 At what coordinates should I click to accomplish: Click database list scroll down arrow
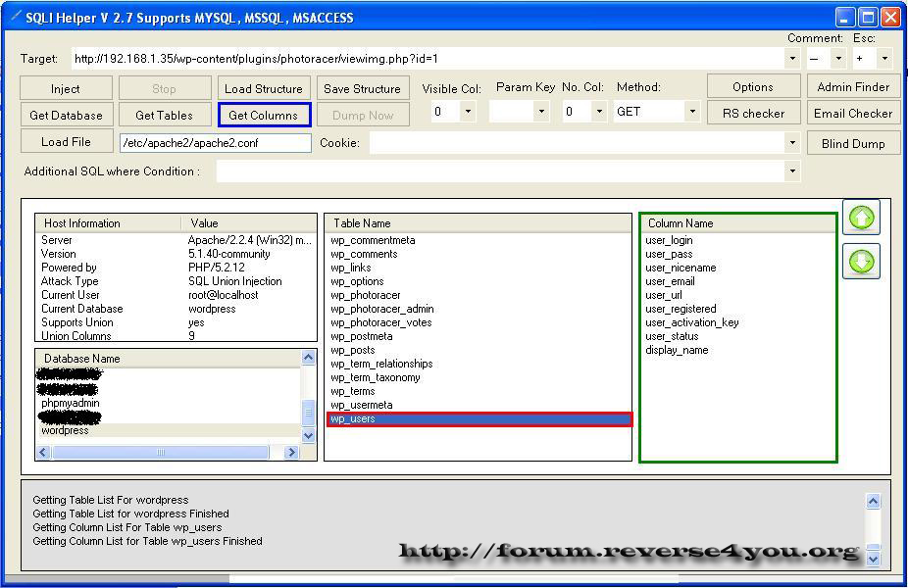pos(309,436)
